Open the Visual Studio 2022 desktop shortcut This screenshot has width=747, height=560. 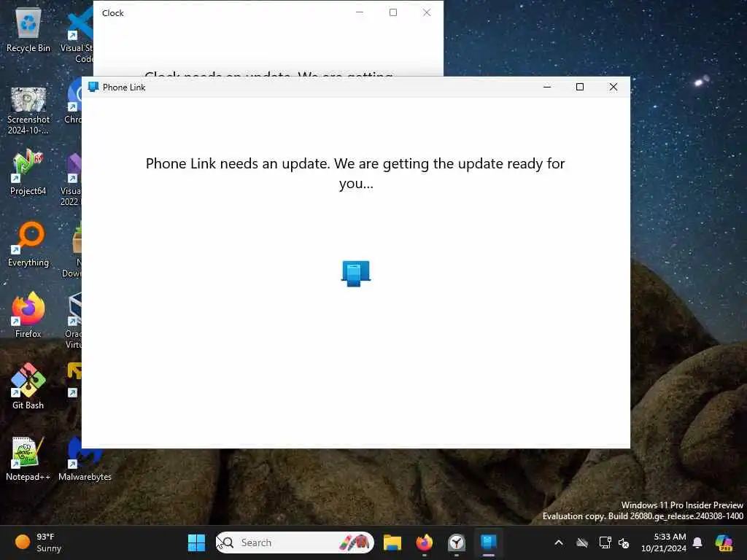pyautogui.click(x=71, y=179)
